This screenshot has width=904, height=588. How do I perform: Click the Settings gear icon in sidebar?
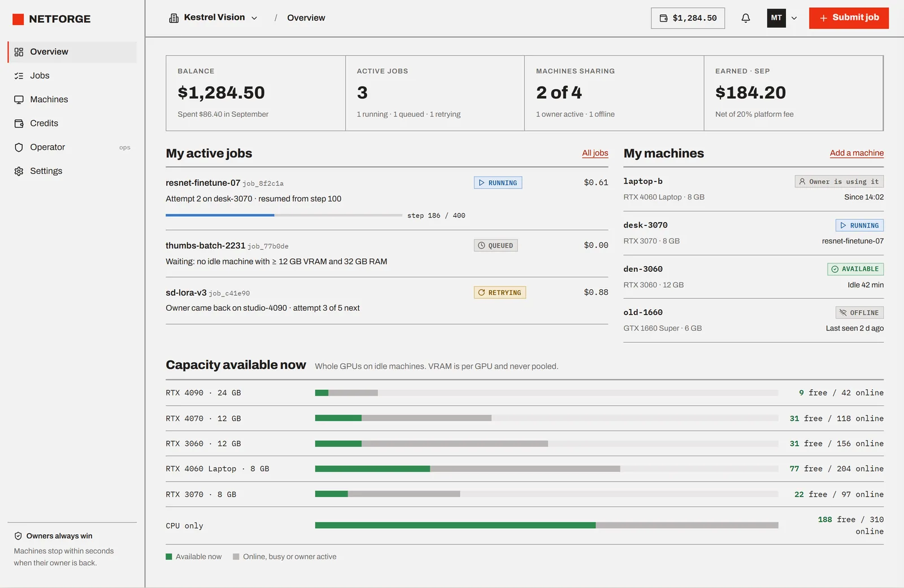(x=19, y=171)
